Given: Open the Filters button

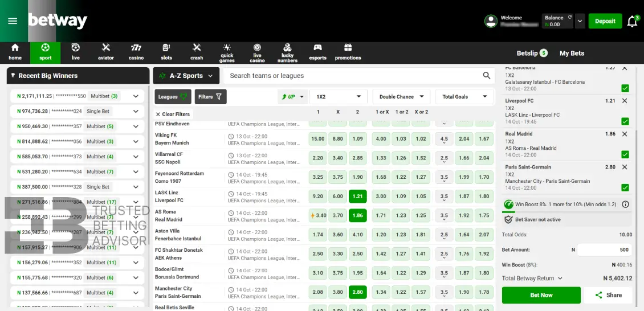Looking at the screenshot, I should point(210,97).
